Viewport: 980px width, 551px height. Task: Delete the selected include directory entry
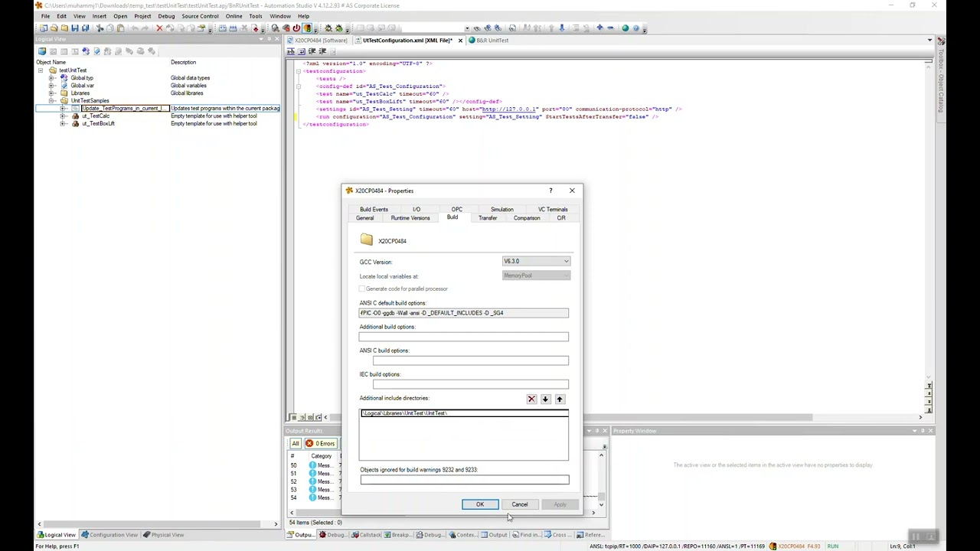pyautogui.click(x=531, y=399)
